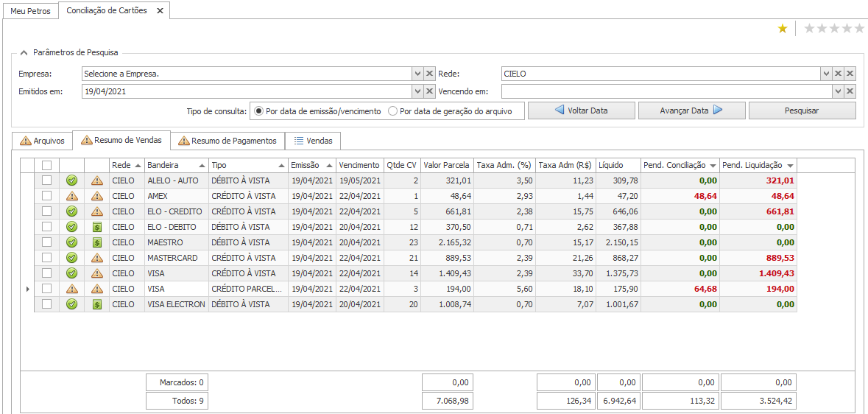868x414 pixels.
Task: Click green check icon in MAESTRO row
Action: 71,242
